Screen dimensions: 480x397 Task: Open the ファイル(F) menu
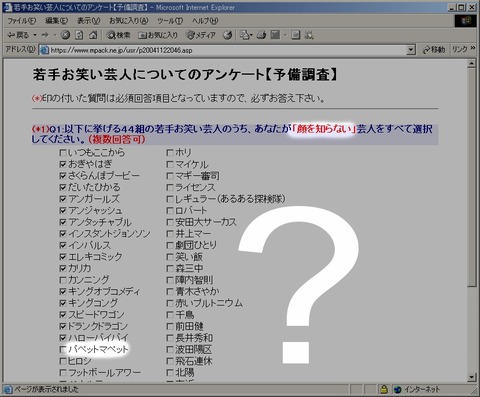[22, 21]
